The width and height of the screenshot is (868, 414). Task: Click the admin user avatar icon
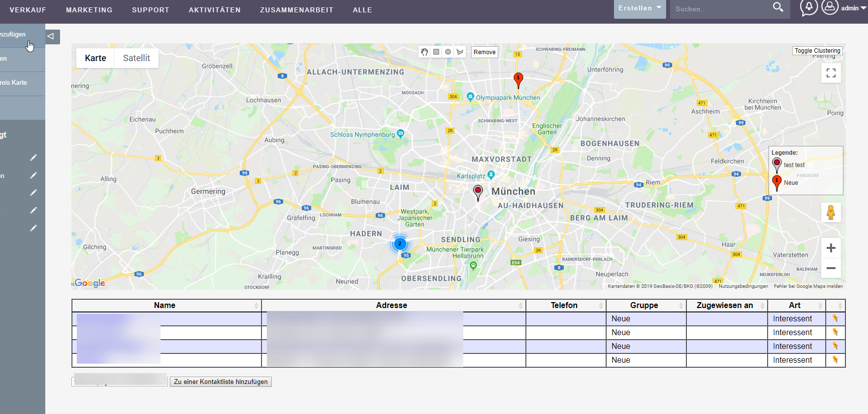[x=830, y=7]
